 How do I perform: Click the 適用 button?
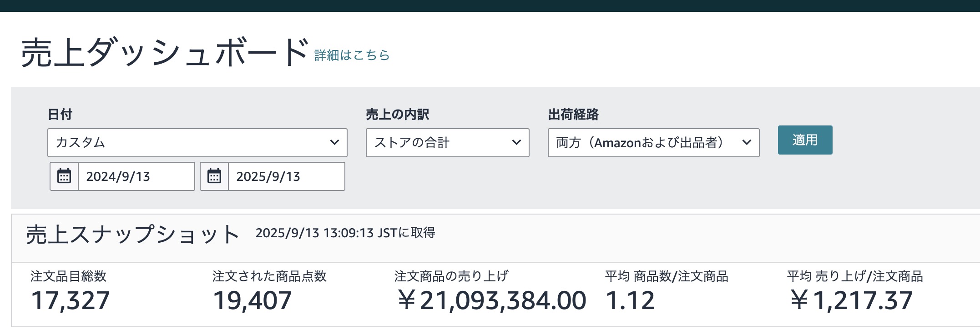pyautogui.click(x=805, y=140)
